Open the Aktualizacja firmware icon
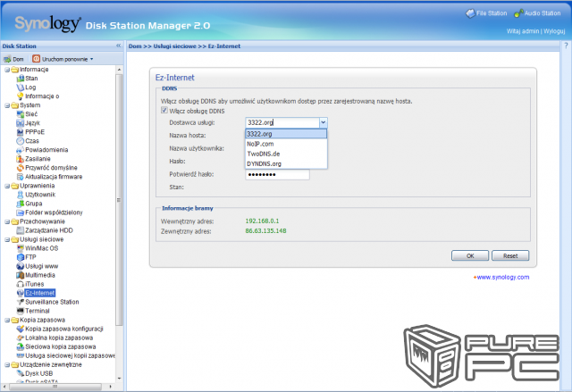572x392 pixels. pos(21,177)
